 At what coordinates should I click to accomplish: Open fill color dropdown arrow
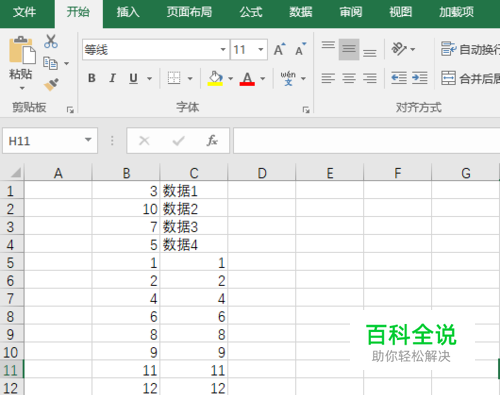[230, 79]
